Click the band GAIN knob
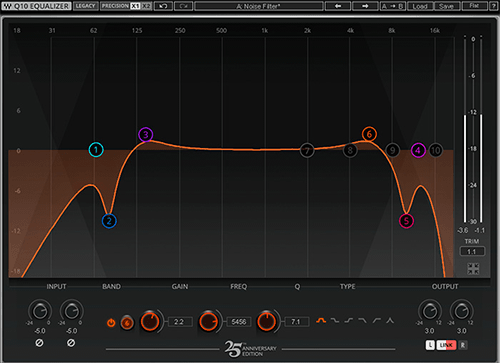This screenshot has height=363, width=500. pos(150,322)
